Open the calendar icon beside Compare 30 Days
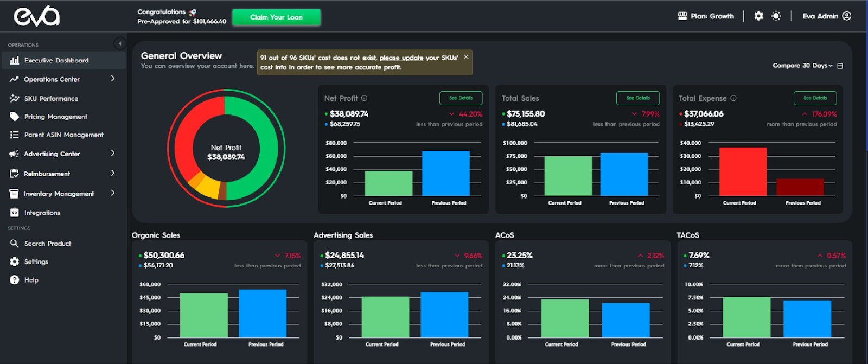 click(x=840, y=66)
